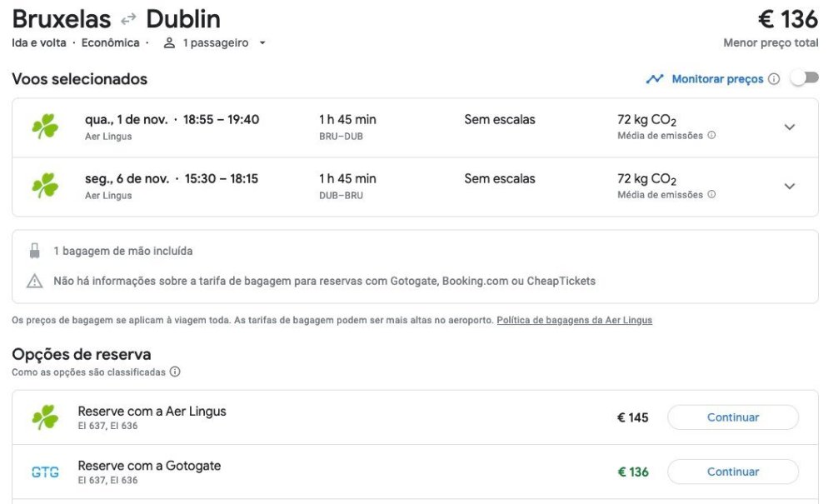Click the round-trip arrows between Bruxelas and Dublin
Screen dimensions: 833x504
click(x=128, y=19)
